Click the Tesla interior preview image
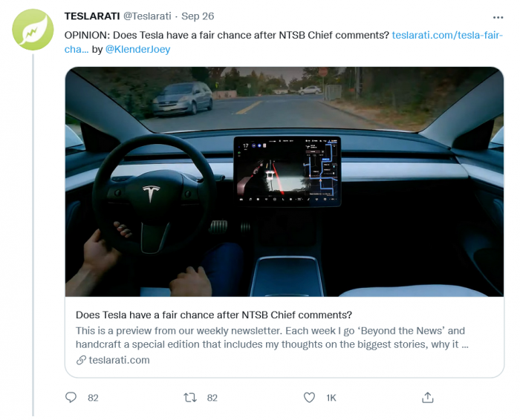520x420 pixels. (284, 182)
